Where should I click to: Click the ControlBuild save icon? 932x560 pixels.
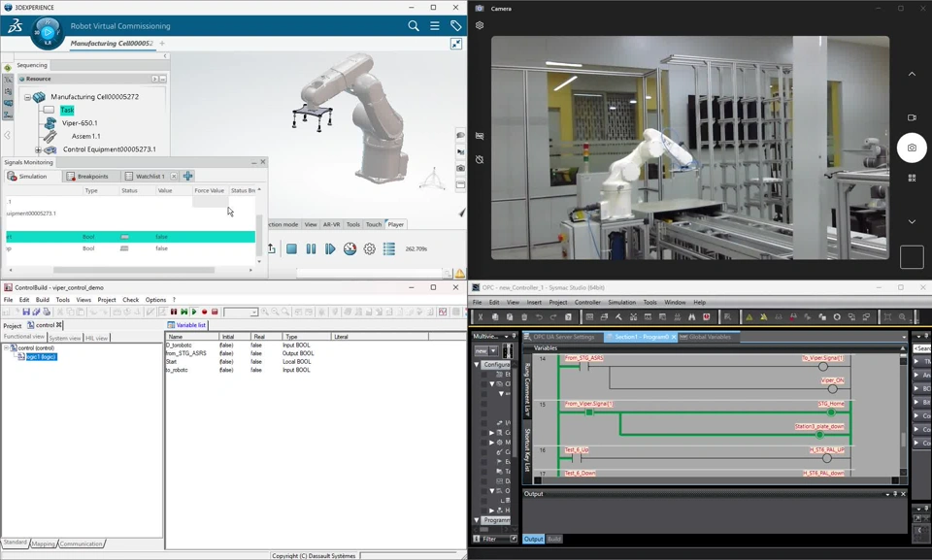[25, 312]
